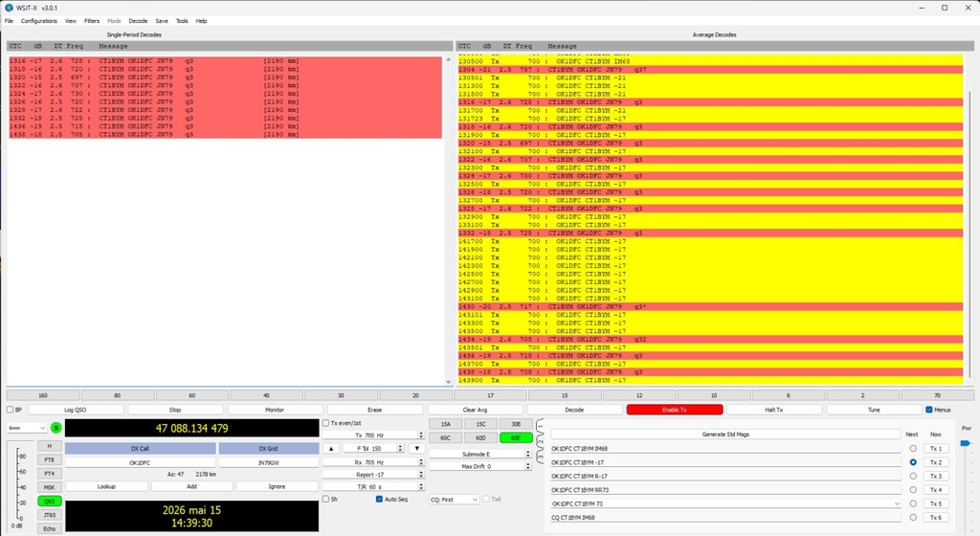Open the File menu
Image resolution: width=980 pixels, height=536 pixels.
coord(9,21)
